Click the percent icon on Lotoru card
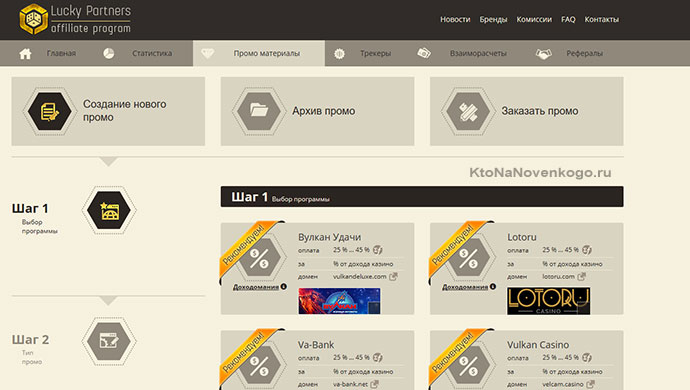This screenshot has width=690, height=390. 468,258
